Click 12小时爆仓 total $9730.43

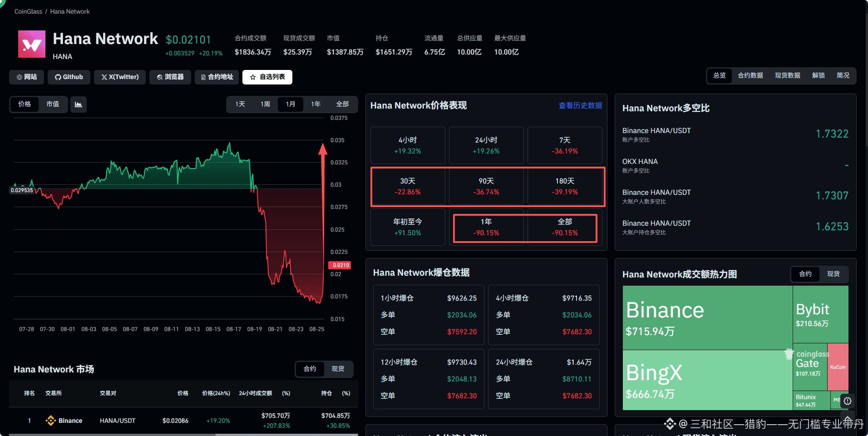tap(462, 362)
